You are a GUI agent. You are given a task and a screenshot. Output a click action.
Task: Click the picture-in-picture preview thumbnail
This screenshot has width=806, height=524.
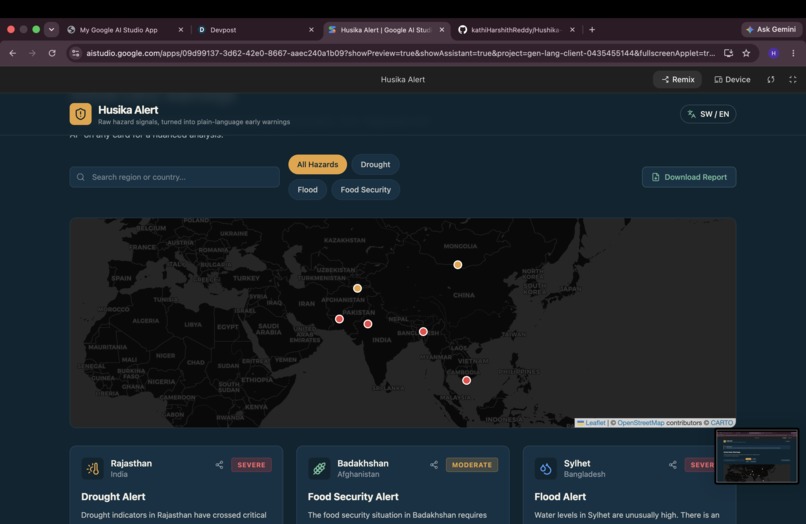click(757, 457)
